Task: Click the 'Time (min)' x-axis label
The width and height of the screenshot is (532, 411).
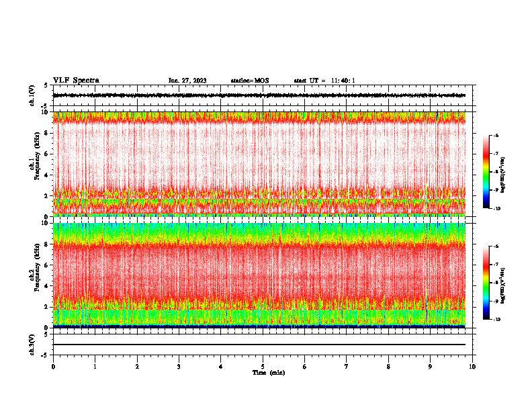Action: [269, 373]
